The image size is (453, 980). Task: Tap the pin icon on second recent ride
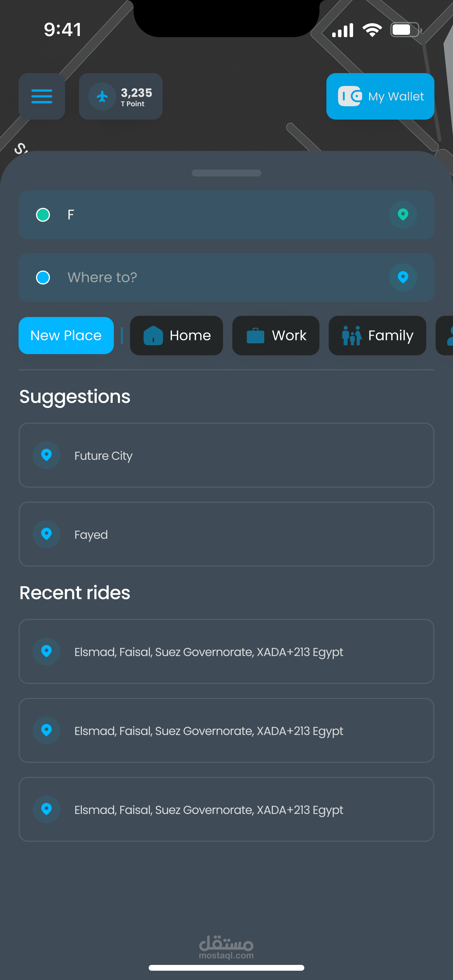[46, 730]
